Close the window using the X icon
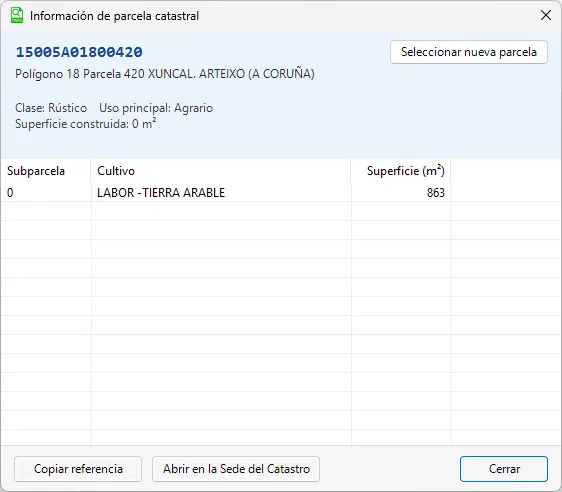Image resolution: width=562 pixels, height=492 pixels. (x=546, y=15)
